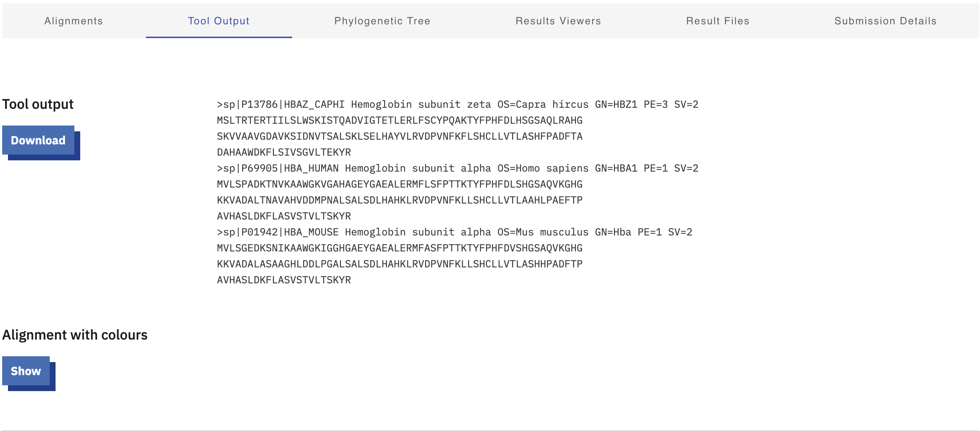
Task: Open the Phylogenetic Tree tab
Action: (x=382, y=21)
